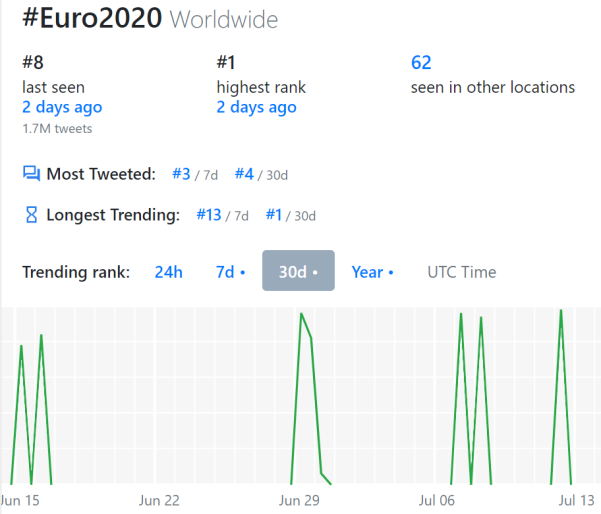Select Longest Trending #13 for 7d
The width and height of the screenshot is (601, 514).
tap(208, 214)
